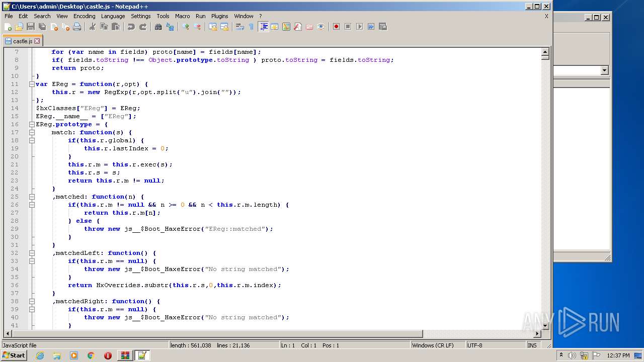Collapse the matchedLeft fold at line 32

point(32,253)
